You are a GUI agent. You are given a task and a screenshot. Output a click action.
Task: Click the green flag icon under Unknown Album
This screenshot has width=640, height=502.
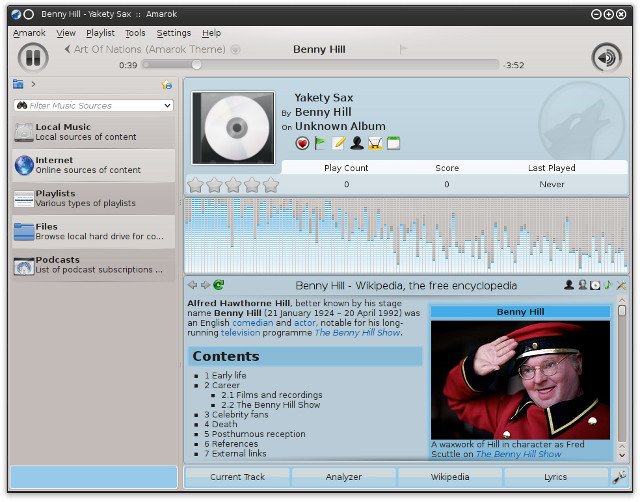click(320, 143)
